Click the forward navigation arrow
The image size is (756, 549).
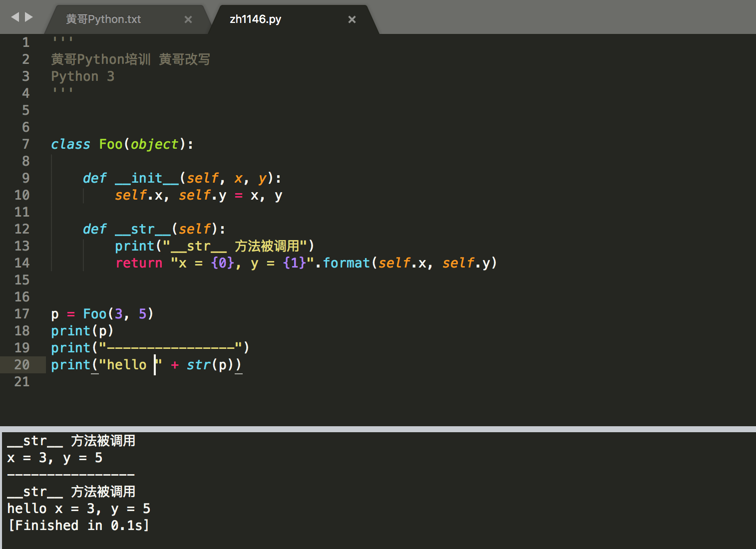(x=28, y=17)
